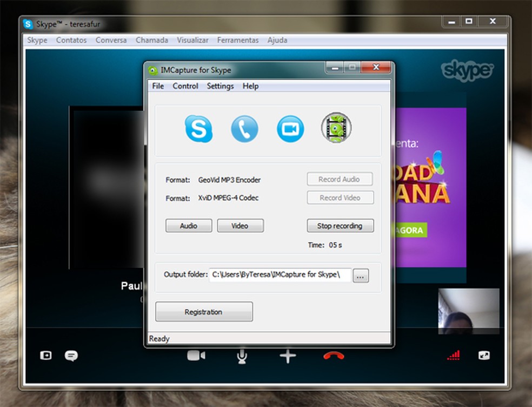Click the contacts sidebar icon in Skype

pos(46,356)
